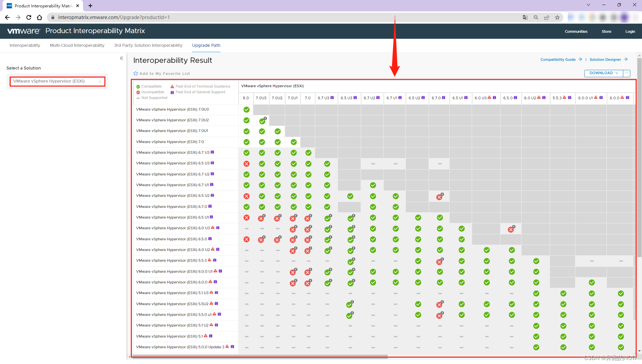
Task: Click row label ESXi 6.7.0
Action: coord(172,207)
